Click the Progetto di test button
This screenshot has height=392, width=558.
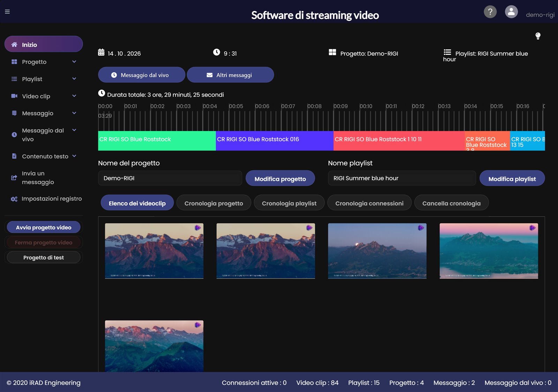point(44,257)
